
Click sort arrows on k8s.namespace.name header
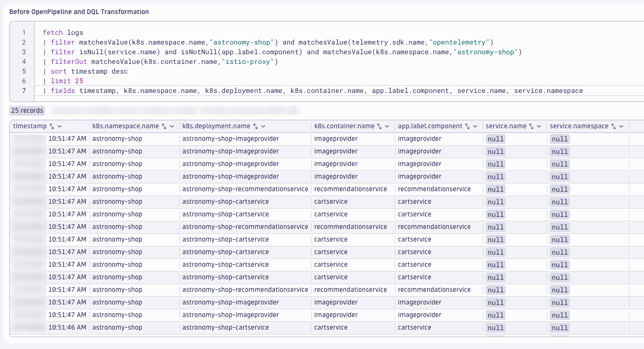pos(164,126)
